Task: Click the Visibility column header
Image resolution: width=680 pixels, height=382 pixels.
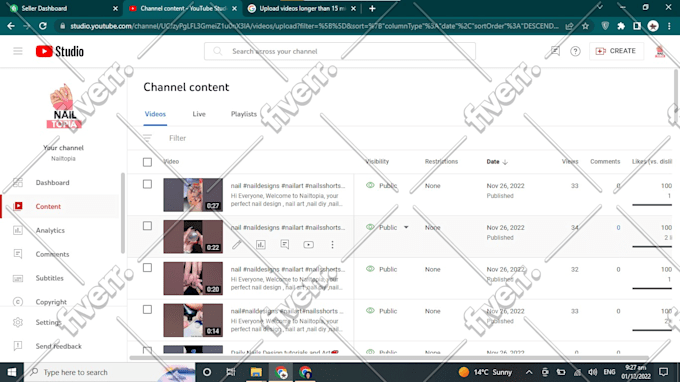Action: pyautogui.click(x=377, y=162)
